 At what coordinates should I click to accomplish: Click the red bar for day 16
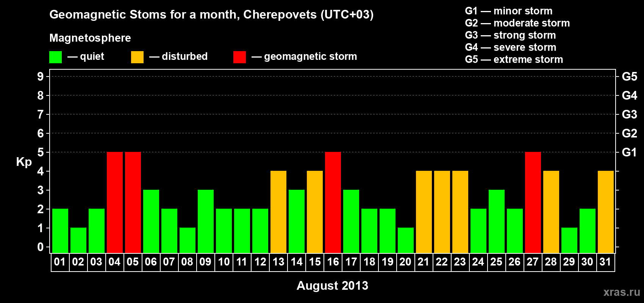333,203
